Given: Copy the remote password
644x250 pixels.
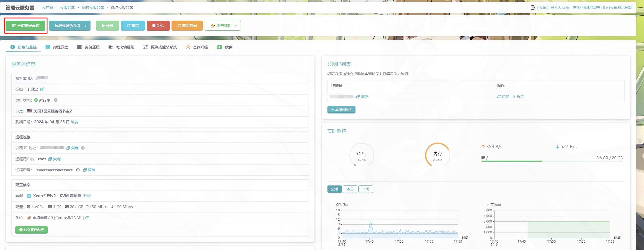Looking at the screenshot, I should point(89,170).
